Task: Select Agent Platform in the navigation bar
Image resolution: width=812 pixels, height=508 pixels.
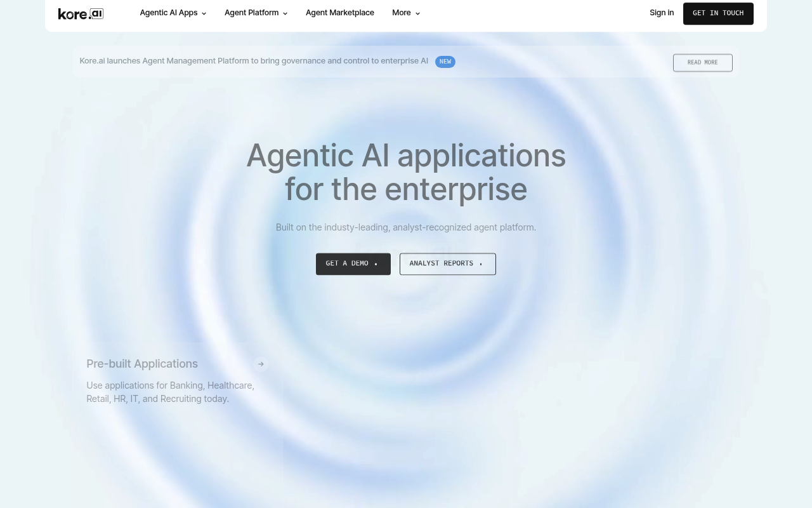Action: [x=251, y=13]
